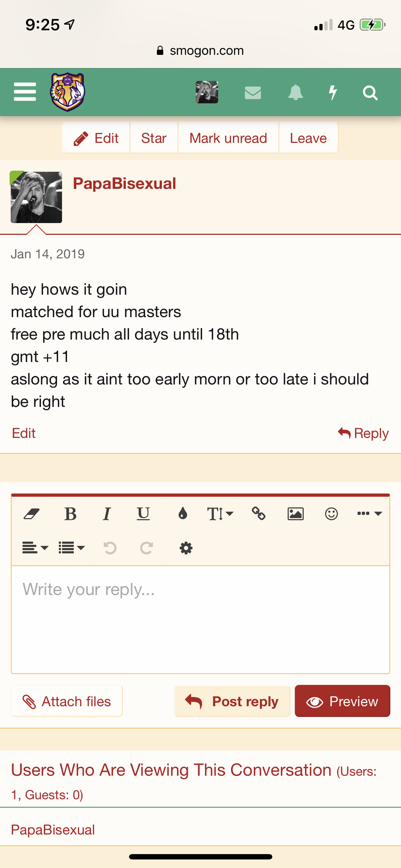
Task: Expand the text alignment dropdown
Action: (35, 548)
